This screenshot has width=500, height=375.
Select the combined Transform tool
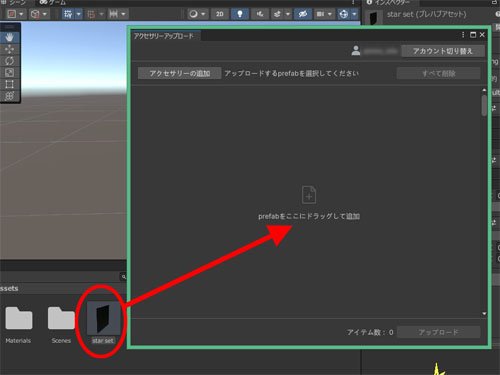[9, 96]
